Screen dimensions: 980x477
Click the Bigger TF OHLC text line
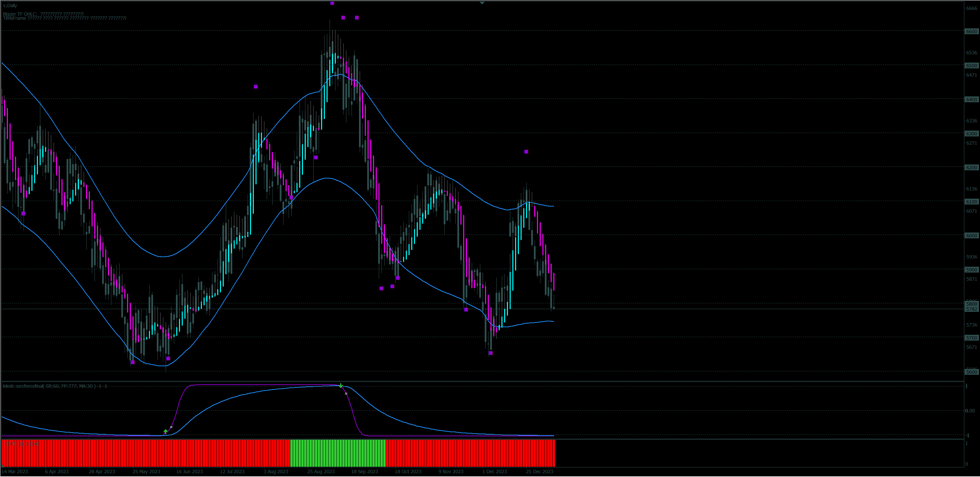tap(43, 14)
